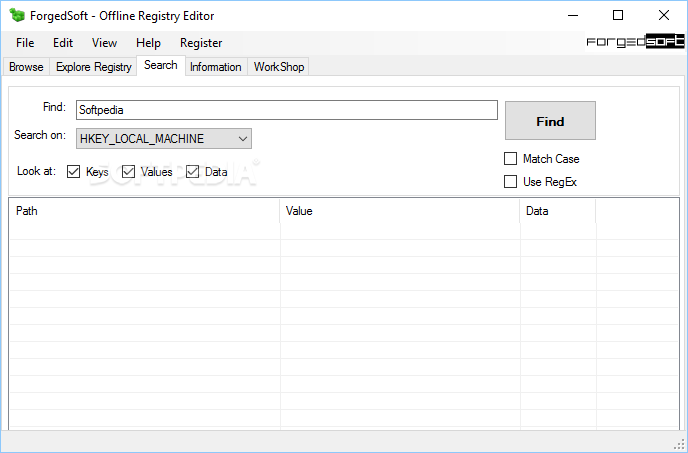Viewport: 688px width, 453px height.
Task: Uncheck the Values checkbox
Action: [128, 172]
